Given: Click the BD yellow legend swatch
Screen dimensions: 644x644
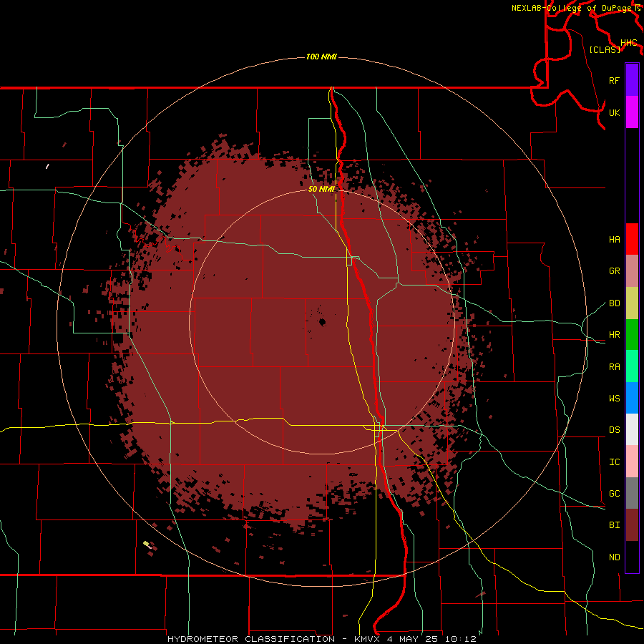Looking at the screenshot, I should [632, 303].
